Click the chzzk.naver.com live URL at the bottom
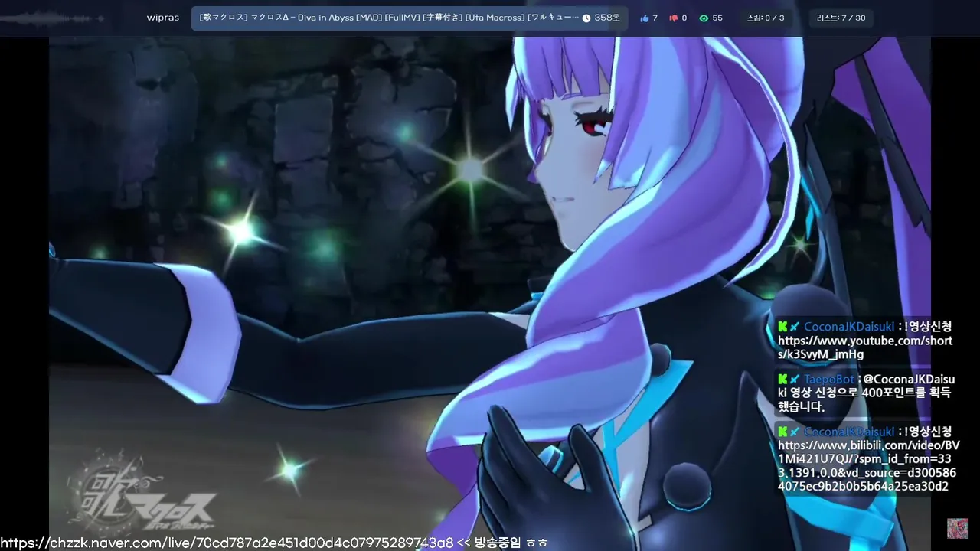This screenshot has width=980, height=551. (x=227, y=543)
